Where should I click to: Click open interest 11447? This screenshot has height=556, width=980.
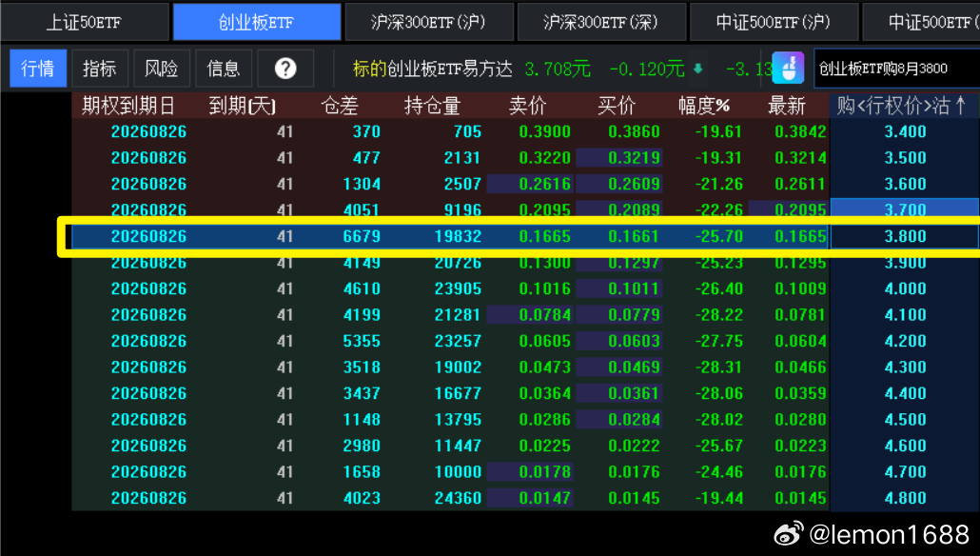[458, 446]
